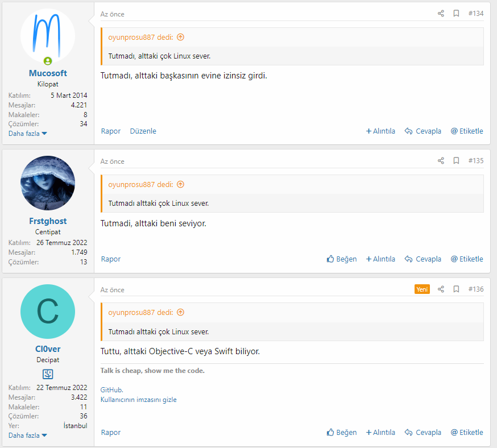Open Cl0ver's profile name link
This screenshot has height=448, width=497.
pyautogui.click(x=48, y=349)
